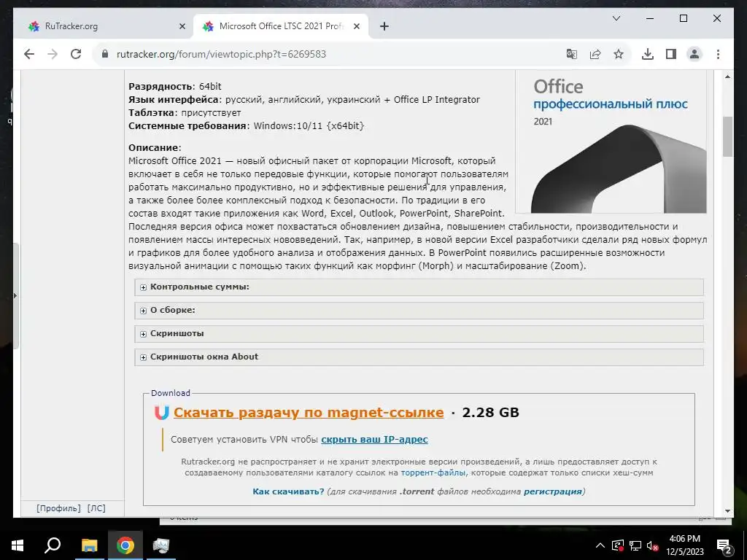Click the muted volume tray icon
This screenshot has height=560, width=747.
point(653,545)
